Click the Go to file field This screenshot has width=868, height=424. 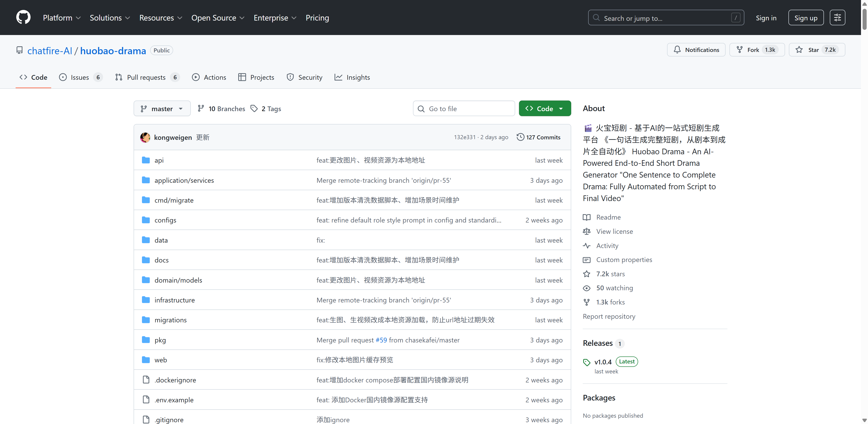point(464,108)
